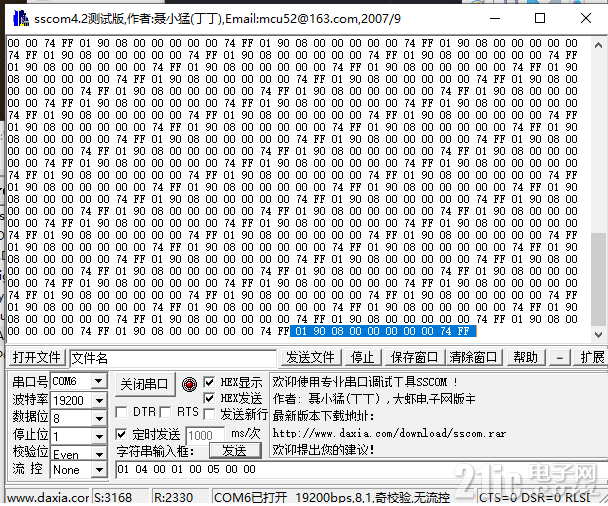Viewport: 608px width, 506px height.
Task: Close the sscom window
Action: point(586,18)
